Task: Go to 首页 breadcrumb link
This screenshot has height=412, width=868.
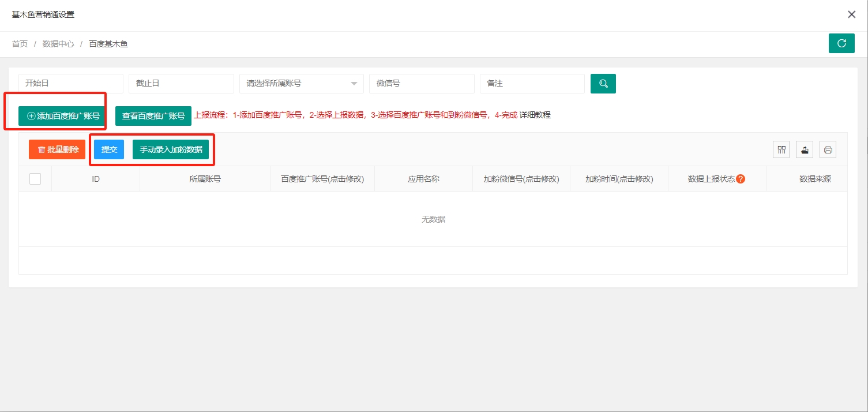Action: [x=20, y=44]
